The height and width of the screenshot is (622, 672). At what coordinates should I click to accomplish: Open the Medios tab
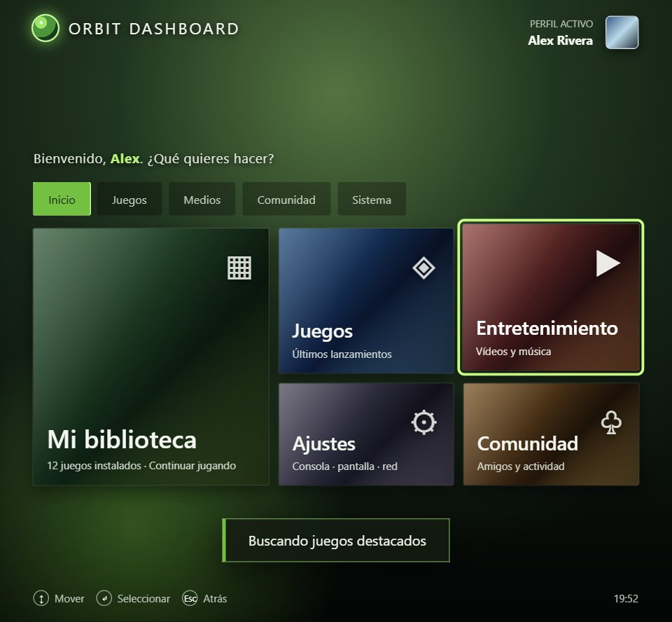(x=202, y=199)
